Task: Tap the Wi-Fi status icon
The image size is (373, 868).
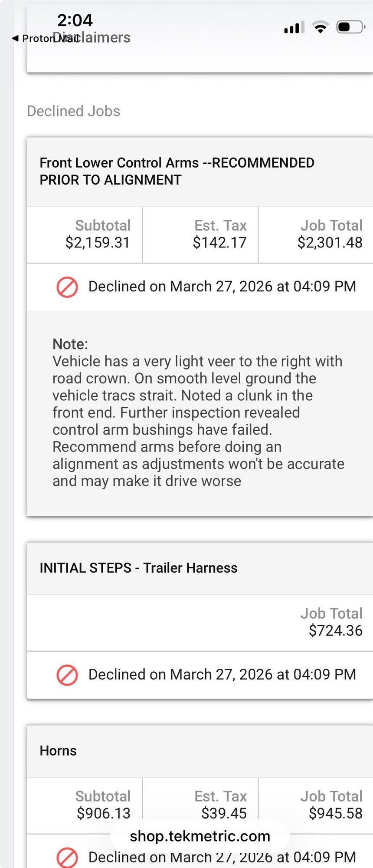Action: click(321, 27)
